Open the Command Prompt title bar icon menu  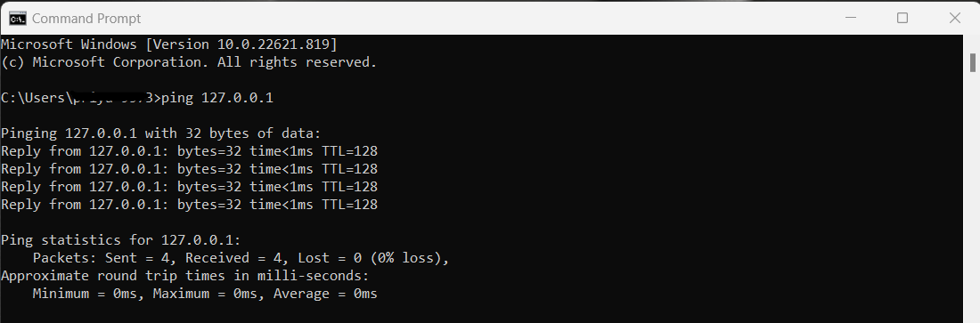point(18,18)
